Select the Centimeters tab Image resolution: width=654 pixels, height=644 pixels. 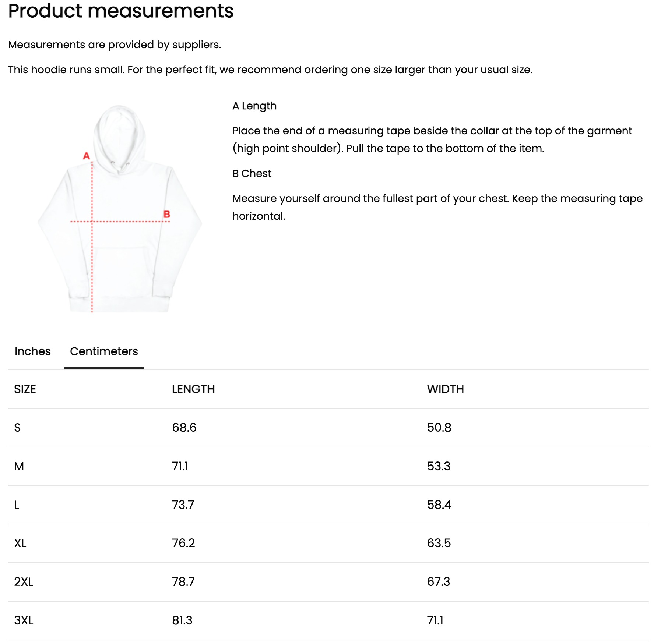pyautogui.click(x=103, y=351)
